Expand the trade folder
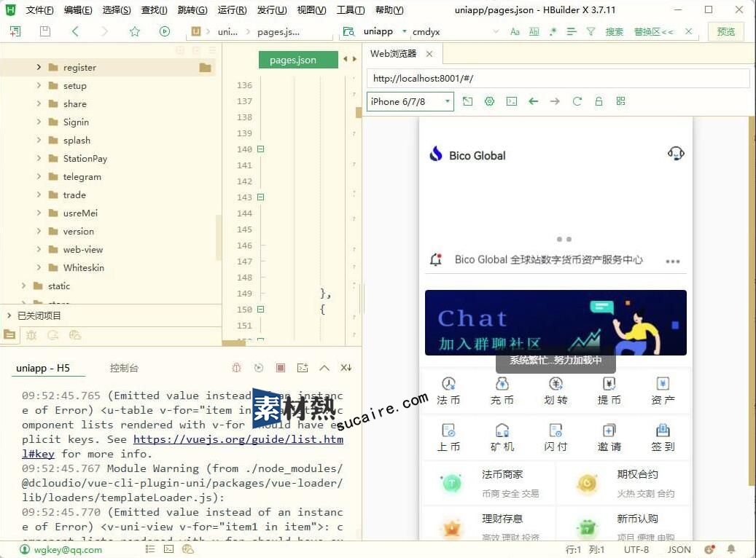 [x=39, y=194]
